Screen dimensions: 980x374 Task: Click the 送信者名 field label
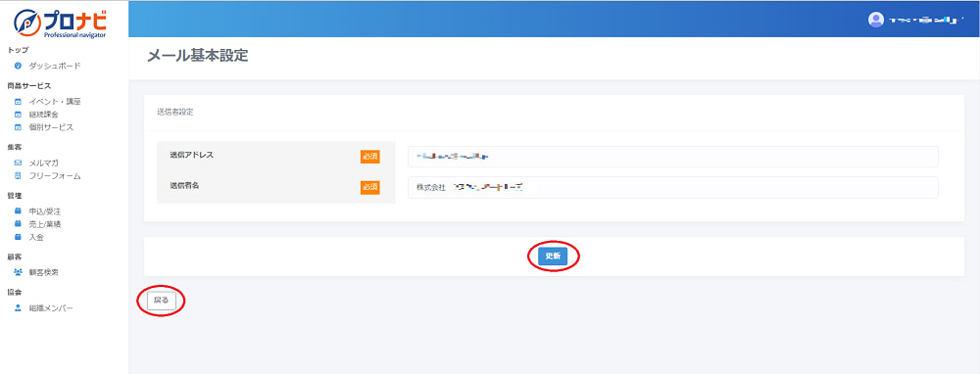coord(184,185)
